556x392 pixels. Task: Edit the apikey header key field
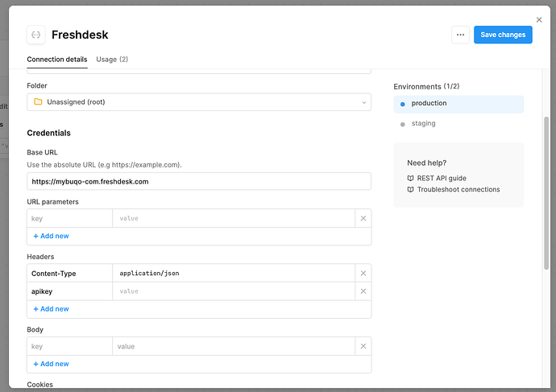(x=69, y=291)
